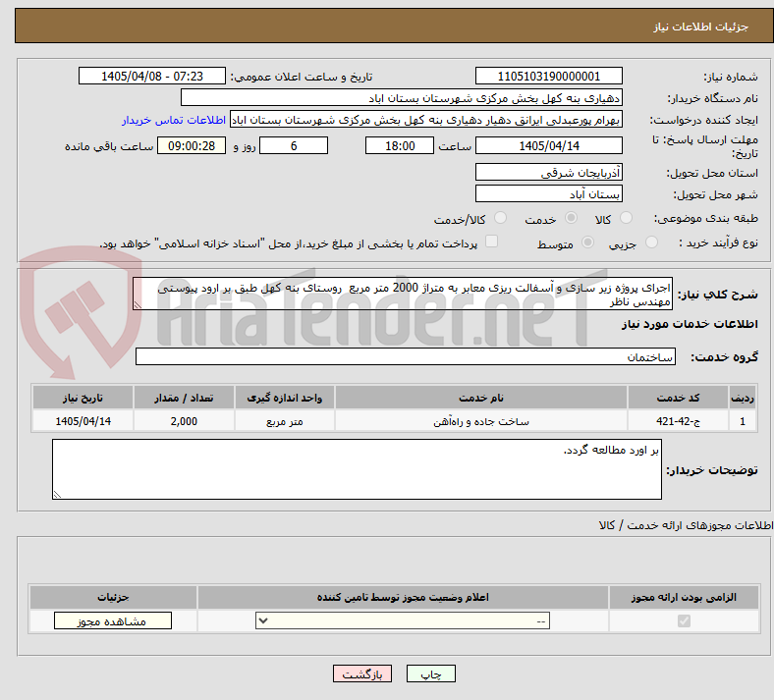Click the اطلاعات خدمات مورد نیاز heading
This screenshot has width=774, height=700.
click(690, 324)
